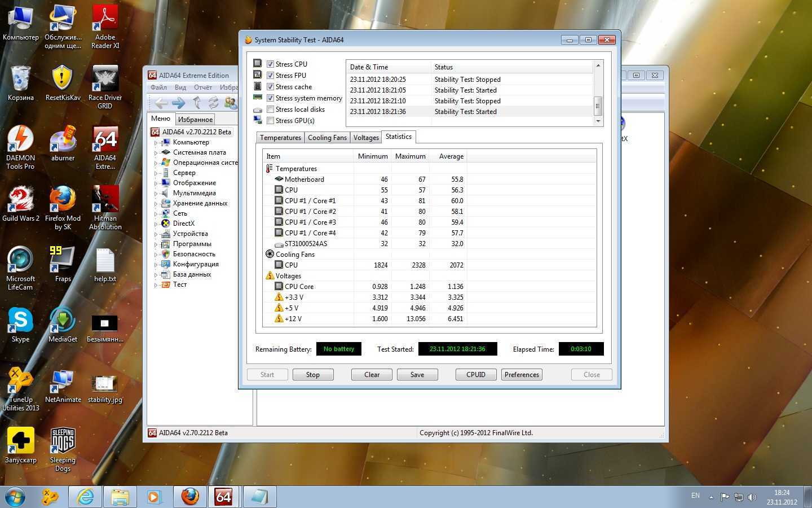This screenshot has width=812, height=508.
Task: Open the MediaGet desktop icon
Action: (63, 325)
